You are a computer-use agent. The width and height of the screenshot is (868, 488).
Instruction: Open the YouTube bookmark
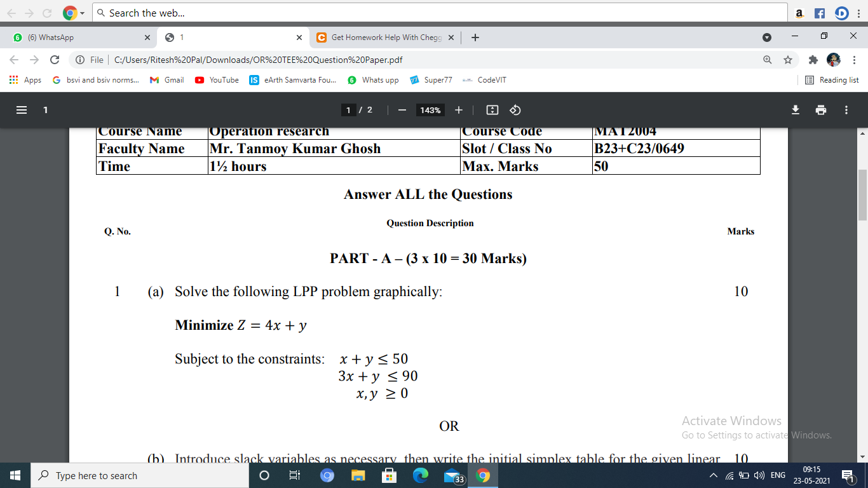tap(217, 80)
